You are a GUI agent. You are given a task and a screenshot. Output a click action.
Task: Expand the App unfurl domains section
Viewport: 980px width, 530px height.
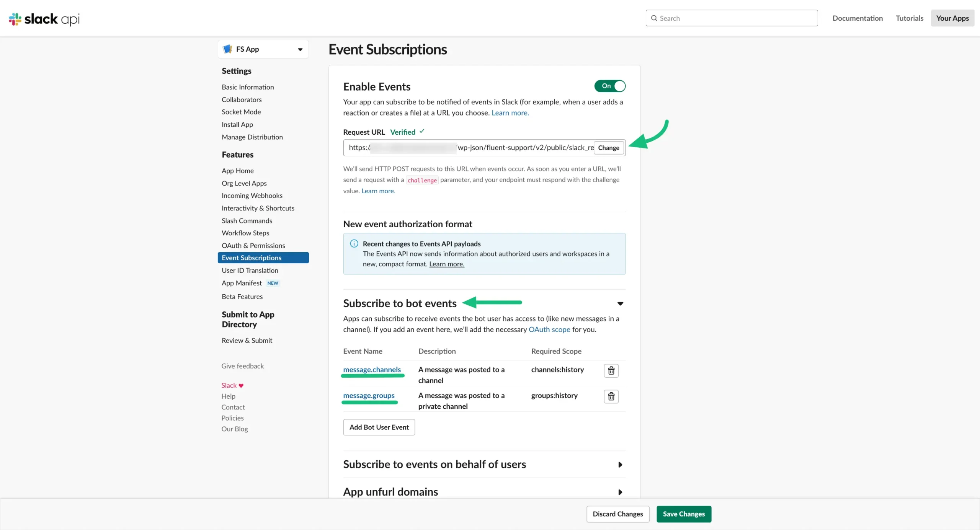pos(620,491)
